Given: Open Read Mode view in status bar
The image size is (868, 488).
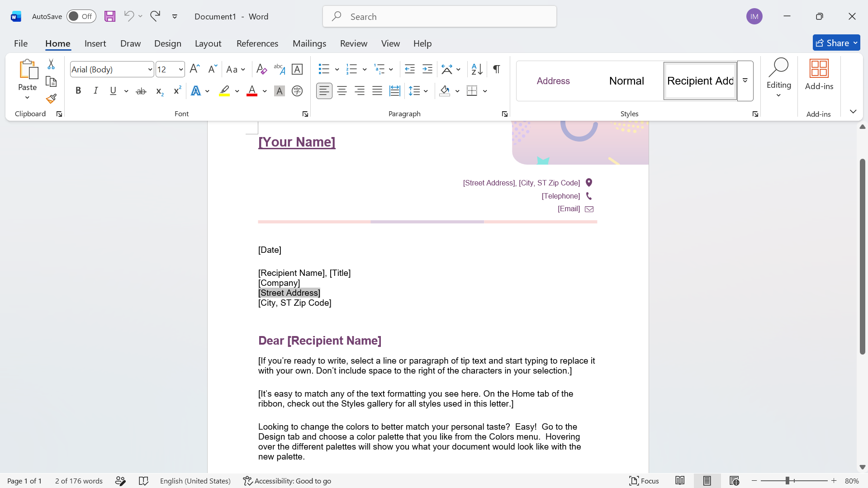Looking at the screenshot, I should click(x=680, y=481).
